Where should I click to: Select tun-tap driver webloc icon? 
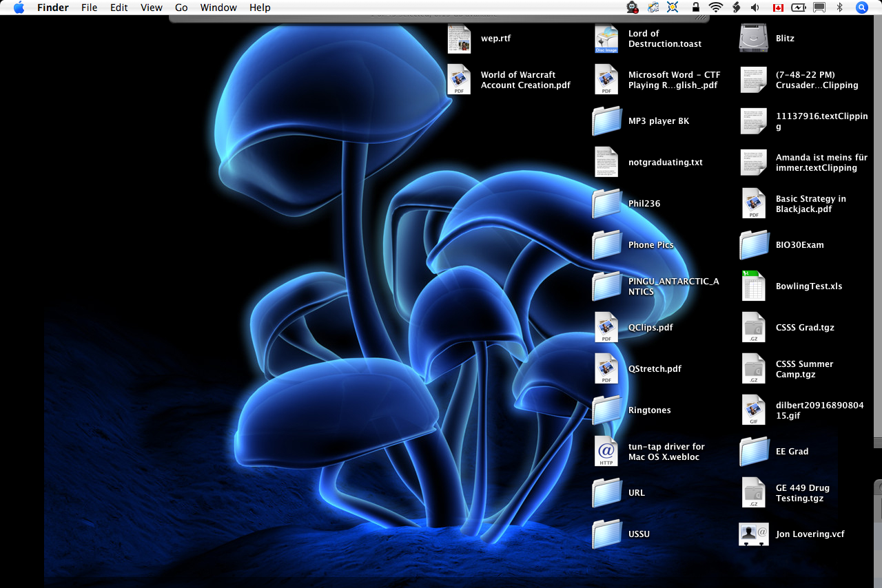point(606,452)
